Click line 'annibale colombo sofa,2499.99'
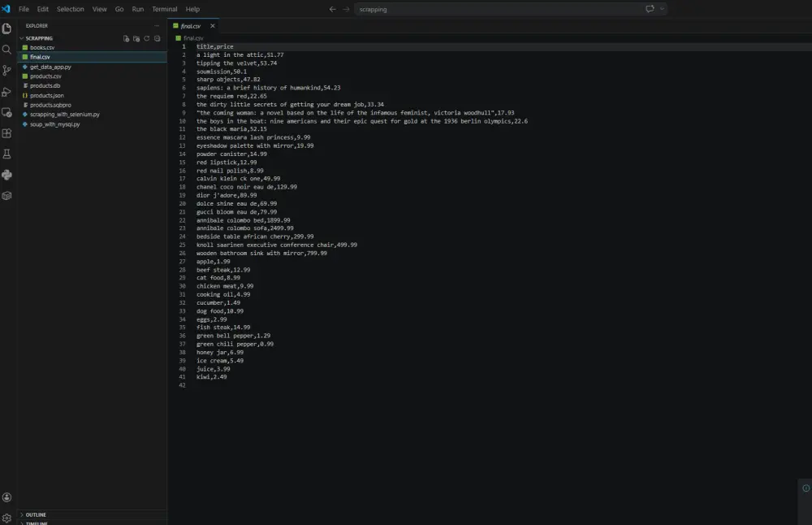The height and width of the screenshot is (525, 812). (245, 228)
